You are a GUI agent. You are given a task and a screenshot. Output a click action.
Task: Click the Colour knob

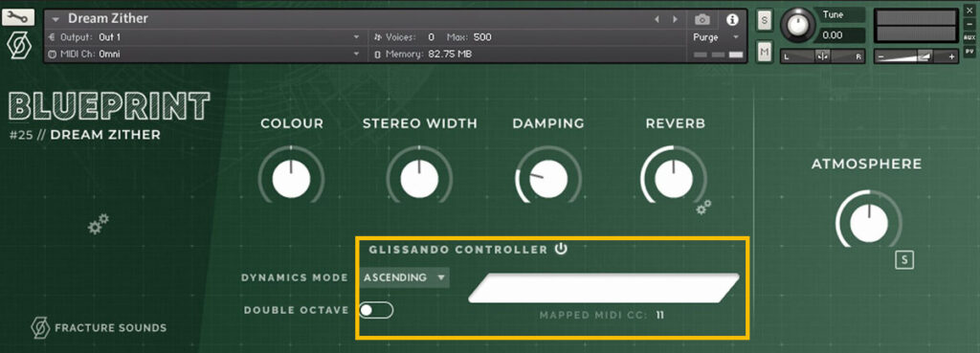coord(291,178)
